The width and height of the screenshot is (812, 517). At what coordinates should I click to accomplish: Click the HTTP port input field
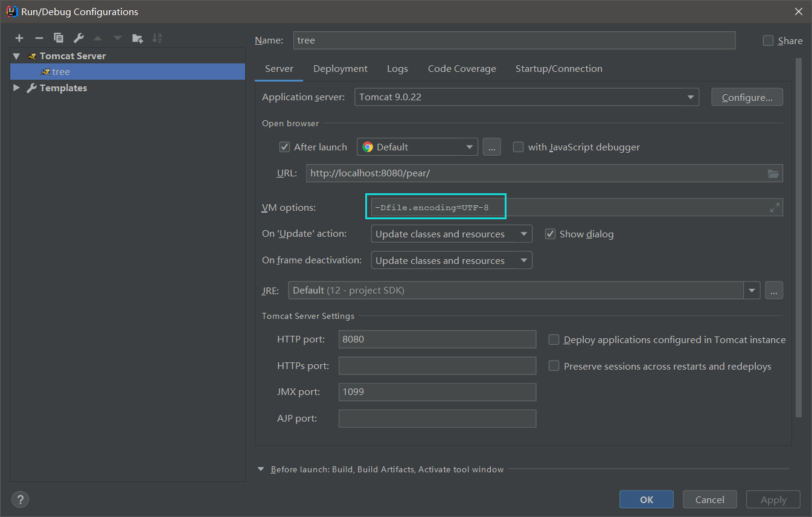click(x=437, y=339)
